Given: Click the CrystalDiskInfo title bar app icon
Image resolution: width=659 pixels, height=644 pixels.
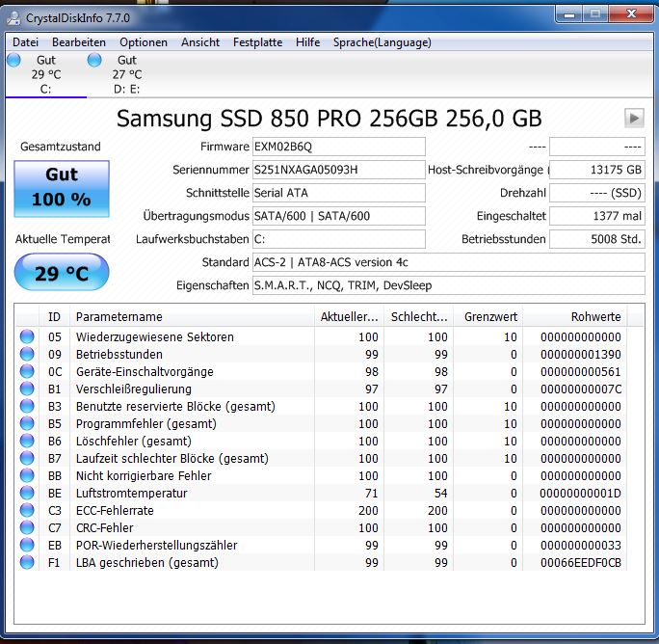Looking at the screenshot, I should (14, 18).
